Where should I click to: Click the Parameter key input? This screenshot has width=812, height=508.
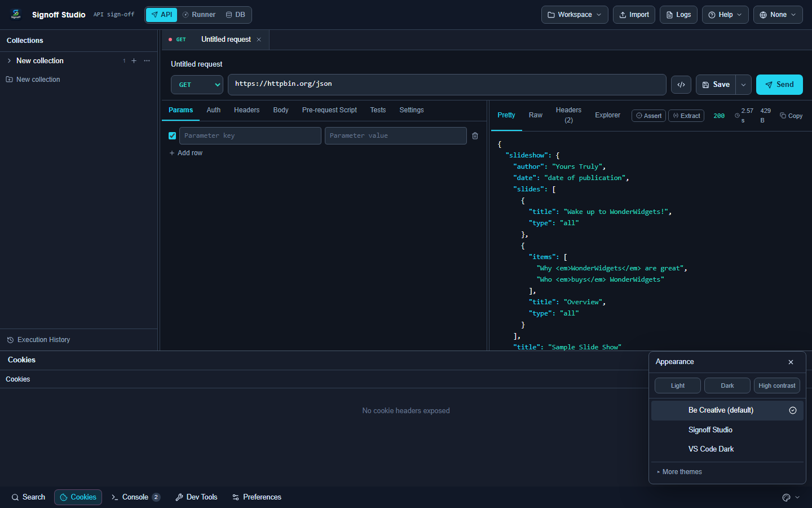250,136
